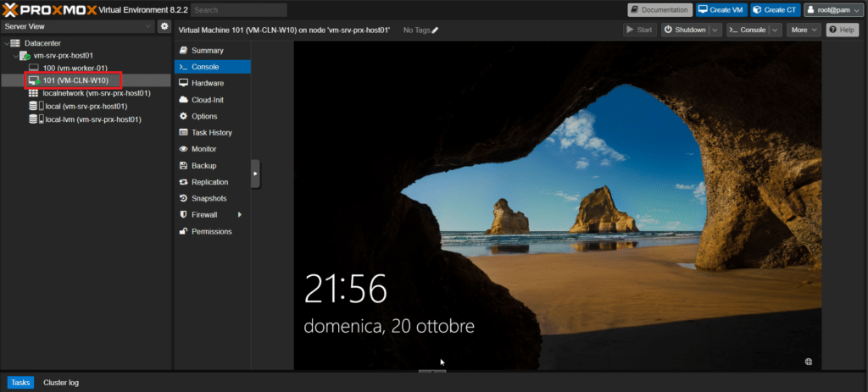Open the Shutdown dropdown arrow

pos(715,30)
